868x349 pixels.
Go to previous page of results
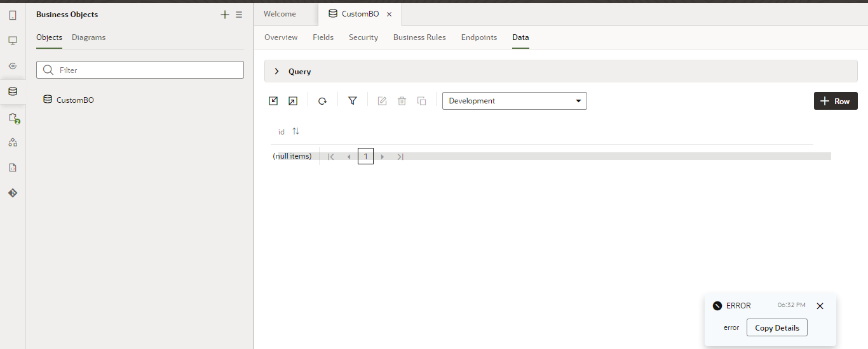pyautogui.click(x=348, y=157)
